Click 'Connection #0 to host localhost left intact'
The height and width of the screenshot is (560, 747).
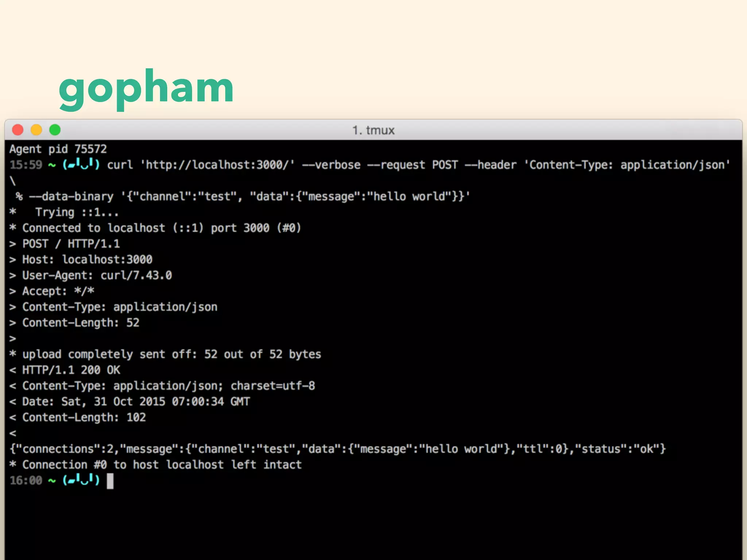(155, 465)
